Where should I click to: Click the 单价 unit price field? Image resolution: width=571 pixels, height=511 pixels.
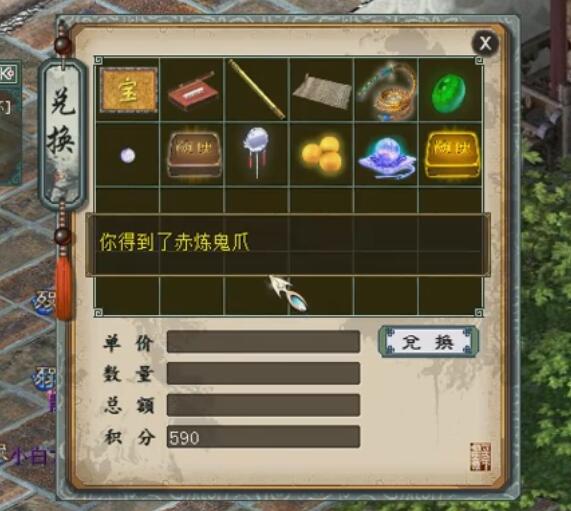263,342
